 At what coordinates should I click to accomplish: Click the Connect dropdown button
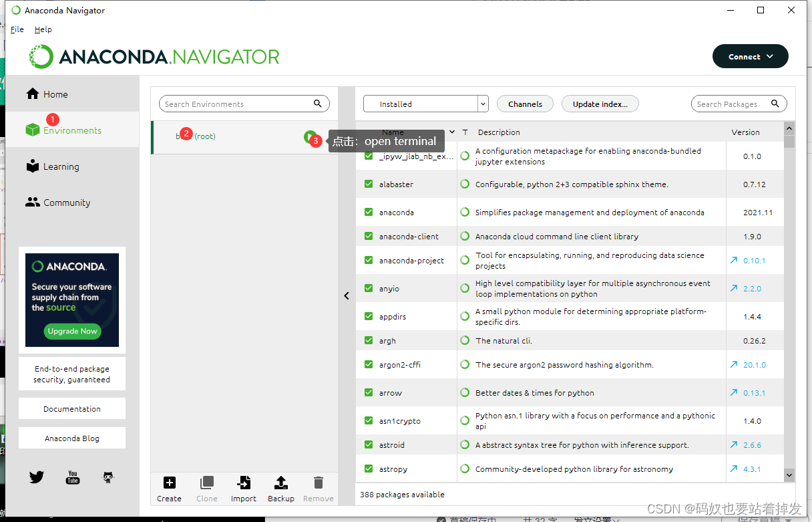click(x=751, y=57)
